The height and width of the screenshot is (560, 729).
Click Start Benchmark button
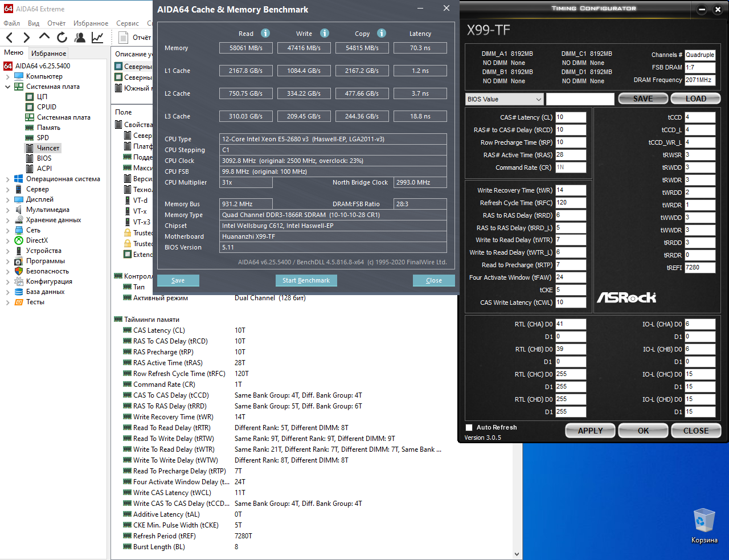coord(306,280)
